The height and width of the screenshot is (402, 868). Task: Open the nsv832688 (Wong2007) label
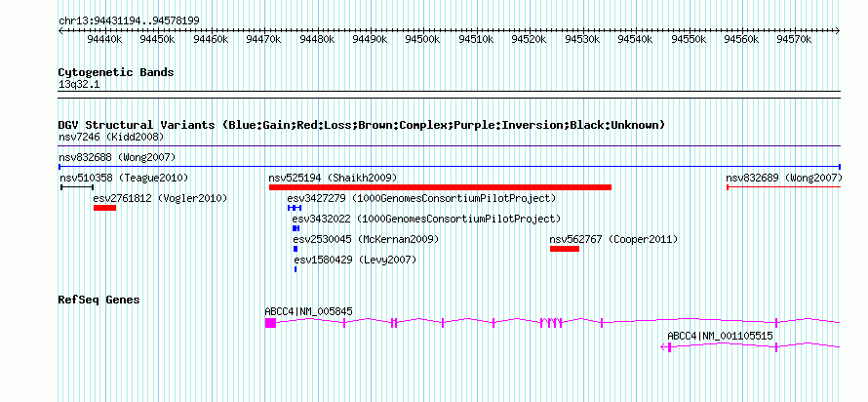[117, 157]
